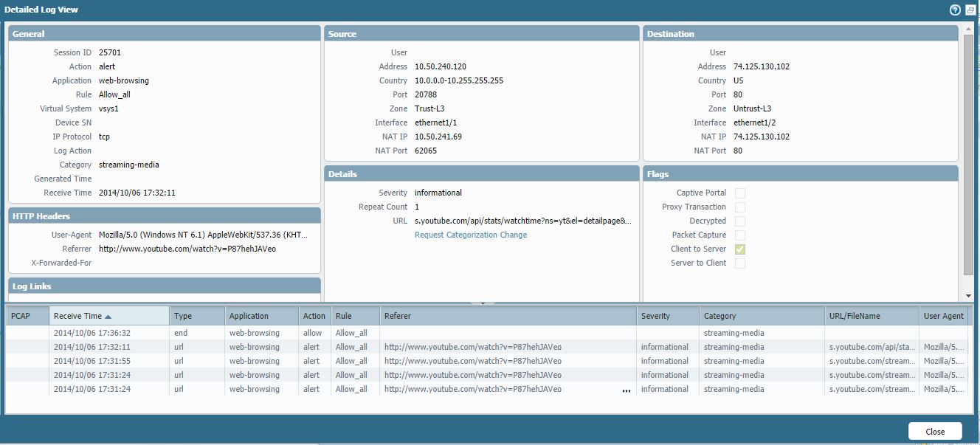The height and width of the screenshot is (445, 980).
Task: Collapse the Log Links panel header
Action: coord(164,286)
